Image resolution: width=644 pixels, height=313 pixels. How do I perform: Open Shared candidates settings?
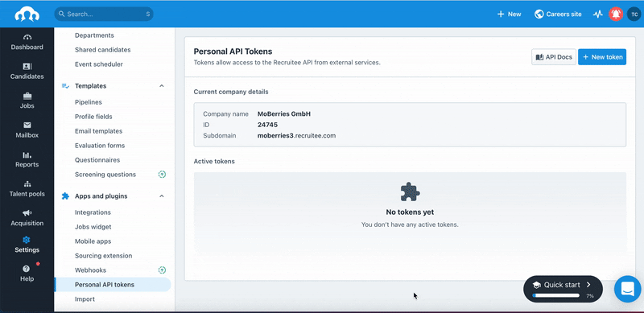pyautogui.click(x=103, y=50)
